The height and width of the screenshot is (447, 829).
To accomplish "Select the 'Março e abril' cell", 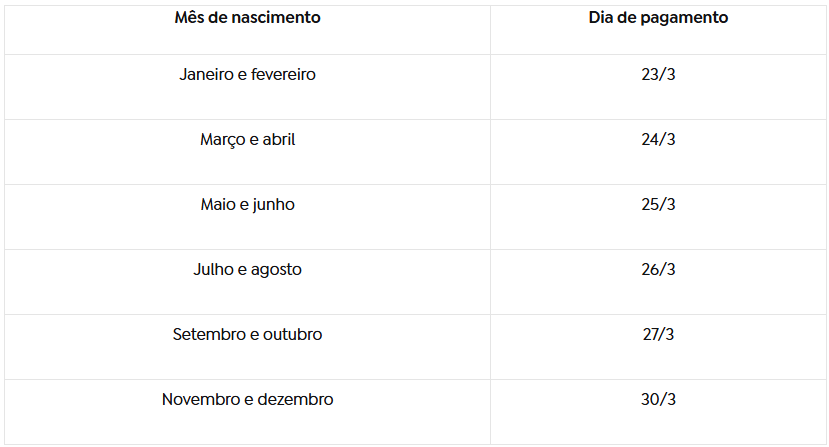I will point(247,140).
